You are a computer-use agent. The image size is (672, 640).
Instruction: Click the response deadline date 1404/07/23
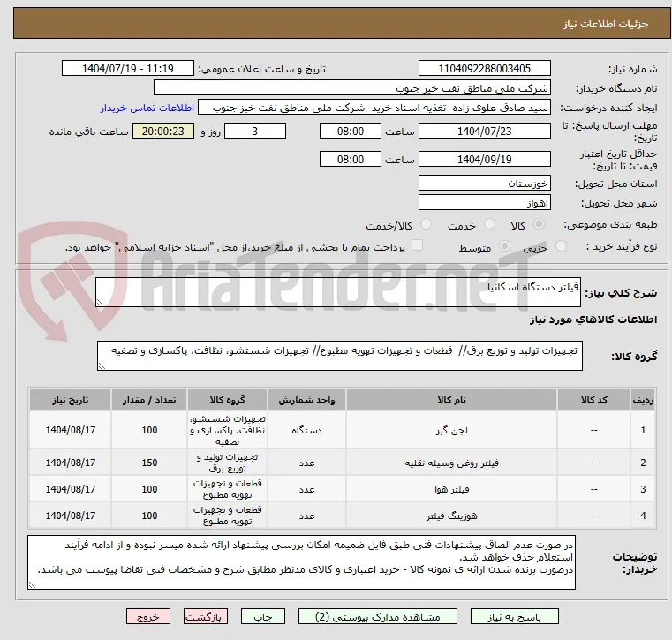pyautogui.click(x=484, y=131)
